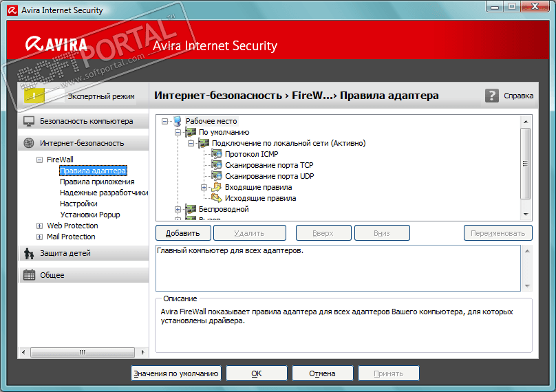Click the monitor icon beside Безопасность компьютера
This screenshot has width=556, height=392.
[29, 121]
